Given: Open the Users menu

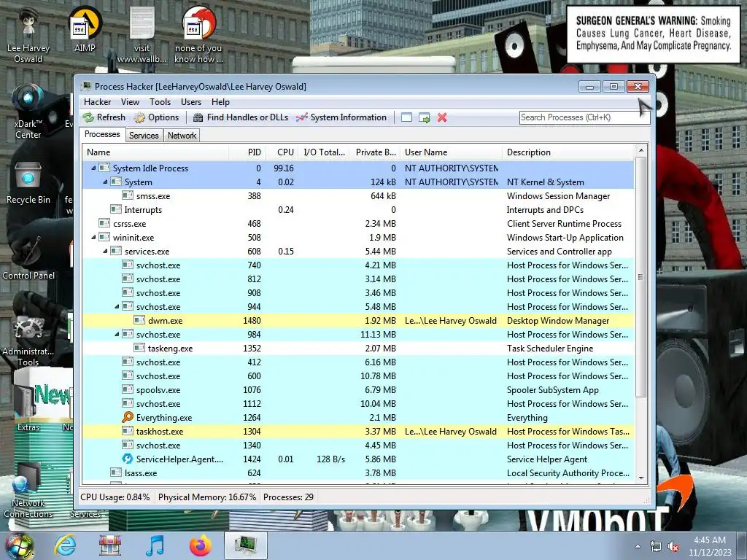Looking at the screenshot, I should [x=191, y=102].
